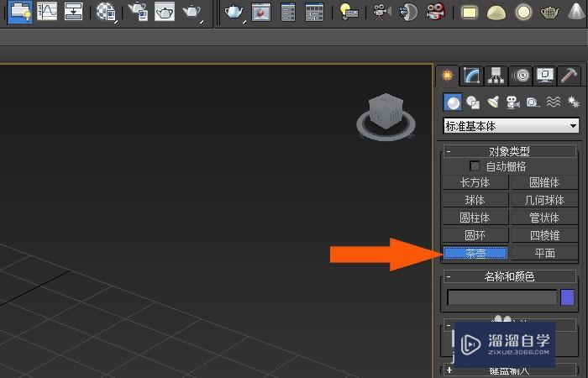Click the gray Render Production teapot icon

coord(192,12)
